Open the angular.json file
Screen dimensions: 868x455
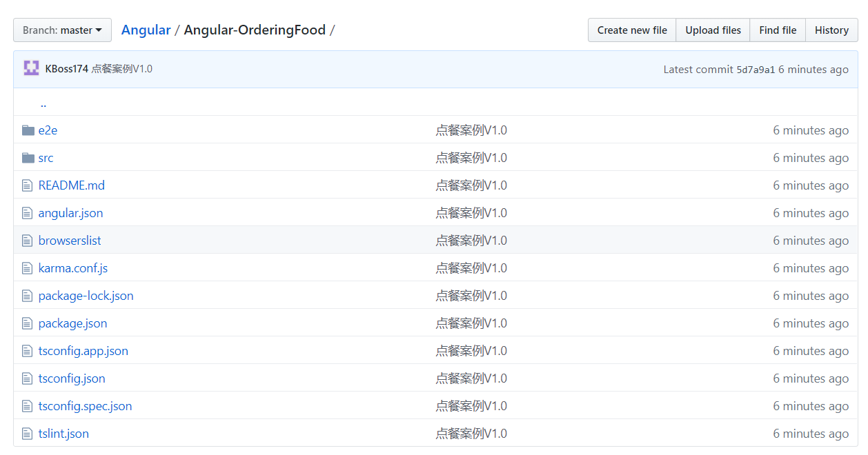70,213
